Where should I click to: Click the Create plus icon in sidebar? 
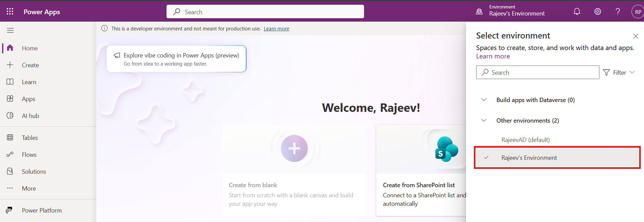10,65
